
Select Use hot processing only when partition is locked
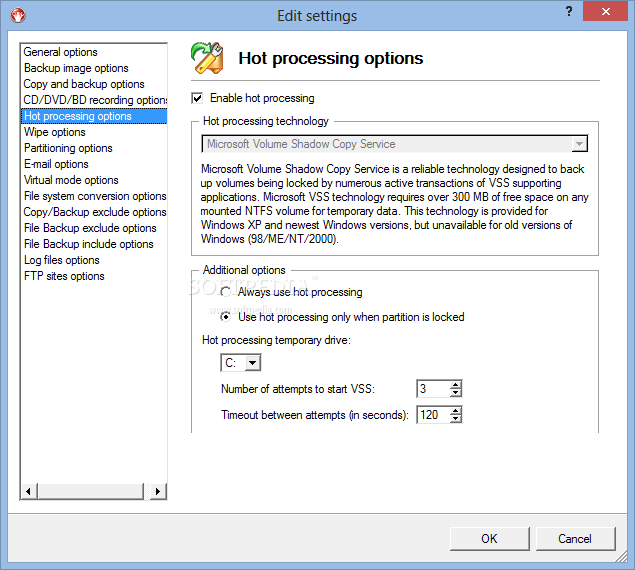pos(226,317)
